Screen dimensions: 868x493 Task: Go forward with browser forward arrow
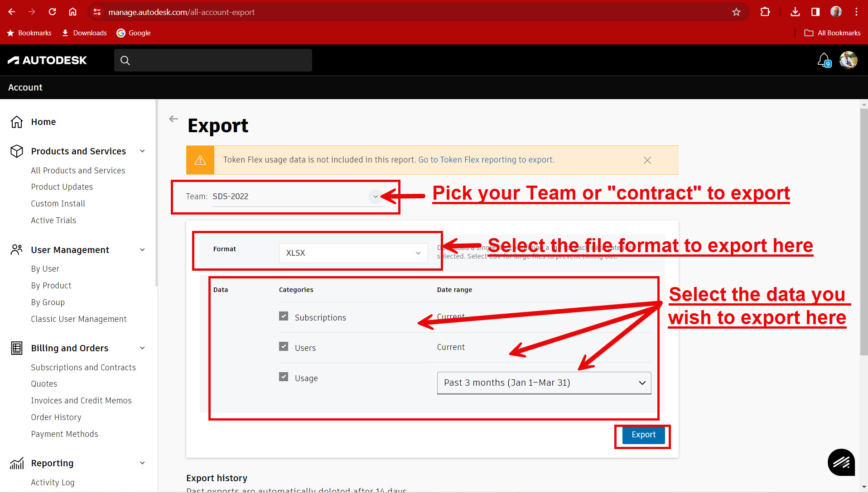pos(32,12)
